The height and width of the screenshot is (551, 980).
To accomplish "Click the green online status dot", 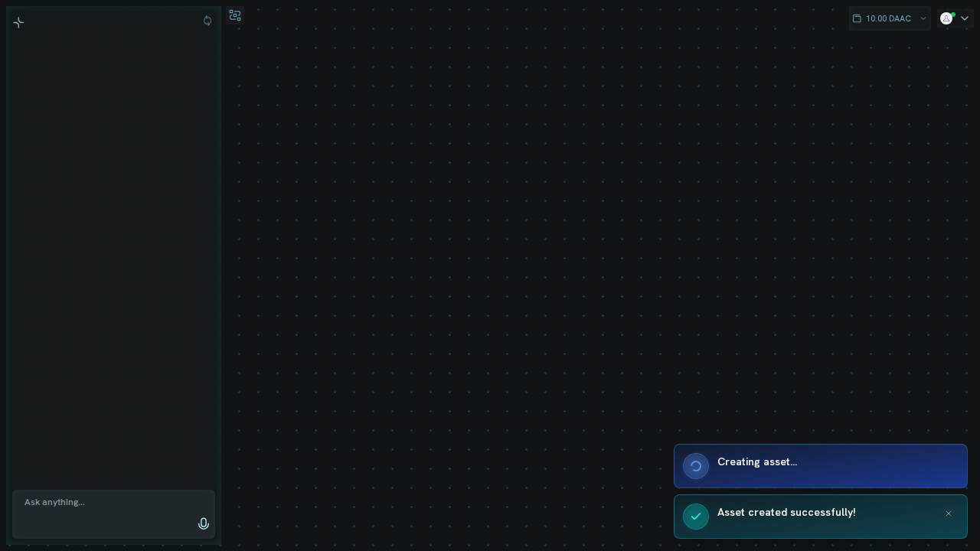I will [x=953, y=15].
